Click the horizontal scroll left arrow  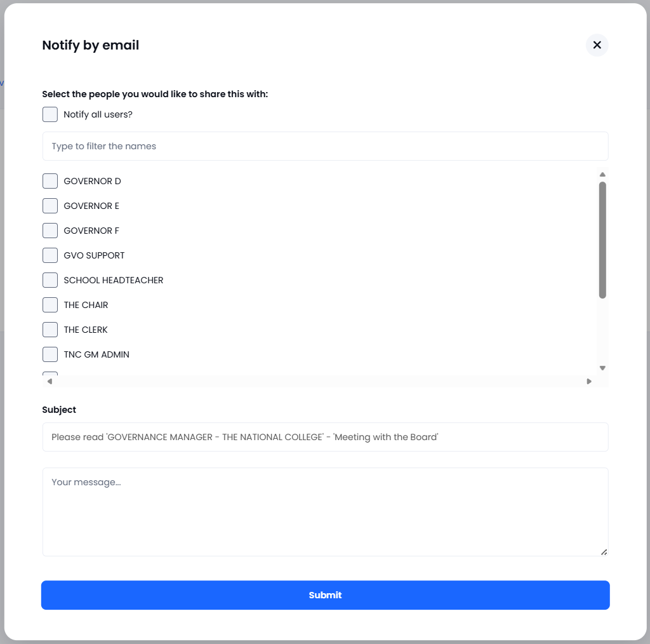click(50, 382)
